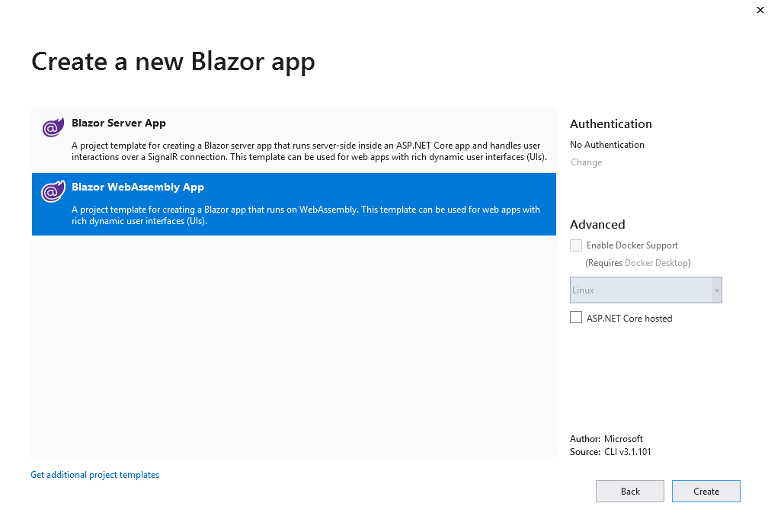
Task: Check the ASP.NET Core hosted checkbox
Action: coord(576,317)
